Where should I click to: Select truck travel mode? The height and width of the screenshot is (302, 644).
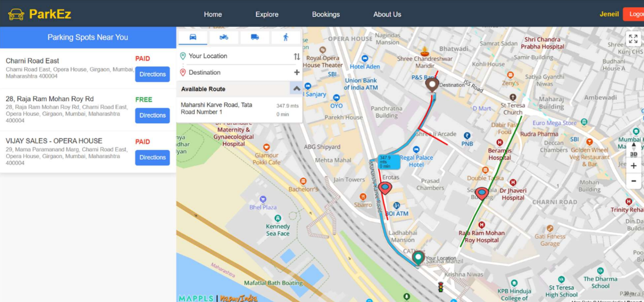point(255,37)
